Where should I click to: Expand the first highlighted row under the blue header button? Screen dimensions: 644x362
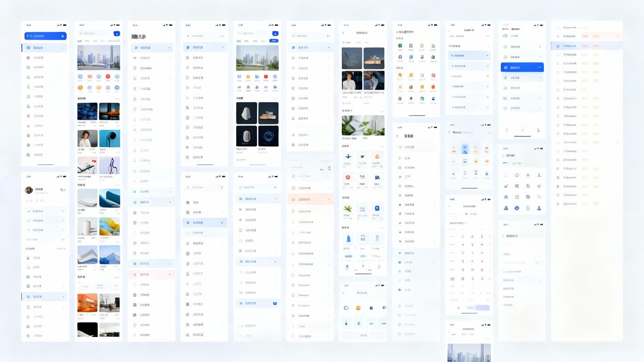[44, 48]
